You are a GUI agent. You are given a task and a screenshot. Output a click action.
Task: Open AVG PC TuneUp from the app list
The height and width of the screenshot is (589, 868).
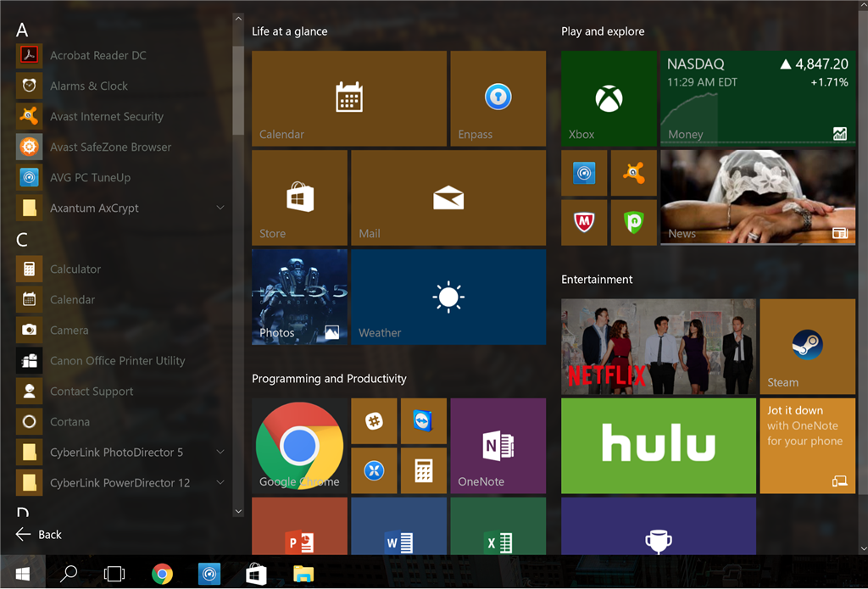click(122, 177)
